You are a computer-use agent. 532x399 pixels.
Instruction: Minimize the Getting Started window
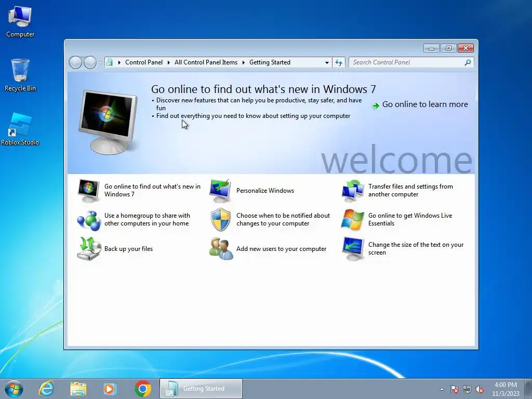(431, 48)
